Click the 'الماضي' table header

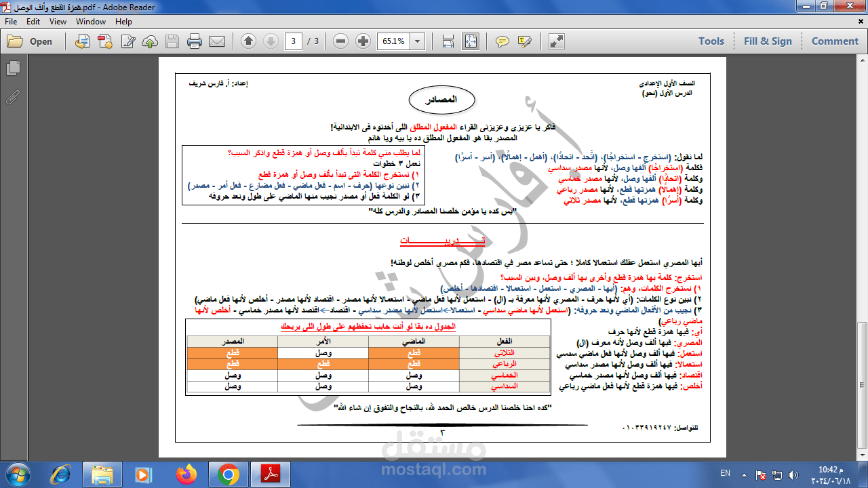coord(414,341)
